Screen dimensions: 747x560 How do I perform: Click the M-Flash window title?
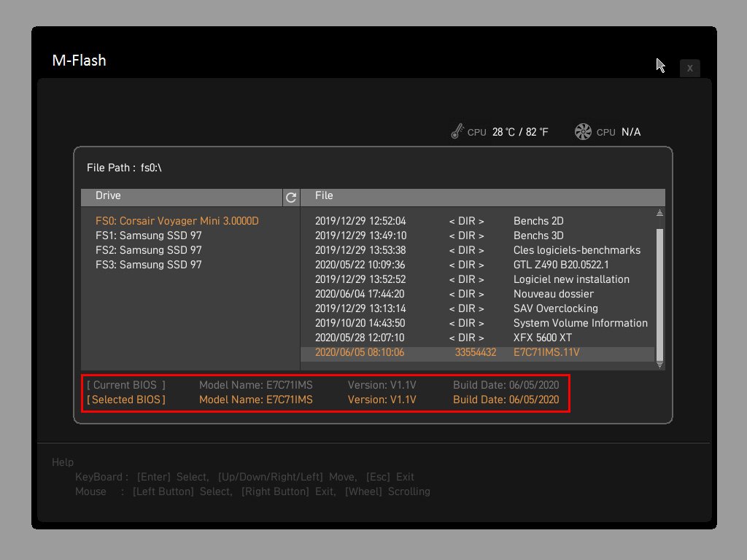coord(79,61)
